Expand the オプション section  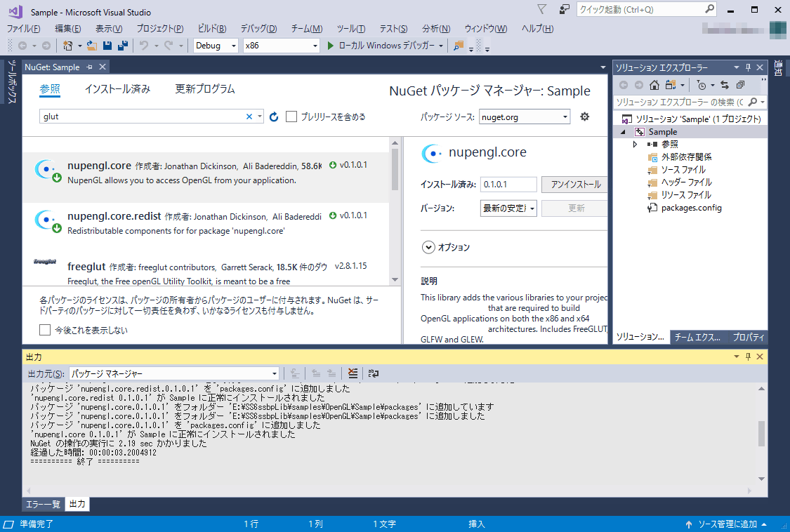pos(428,247)
